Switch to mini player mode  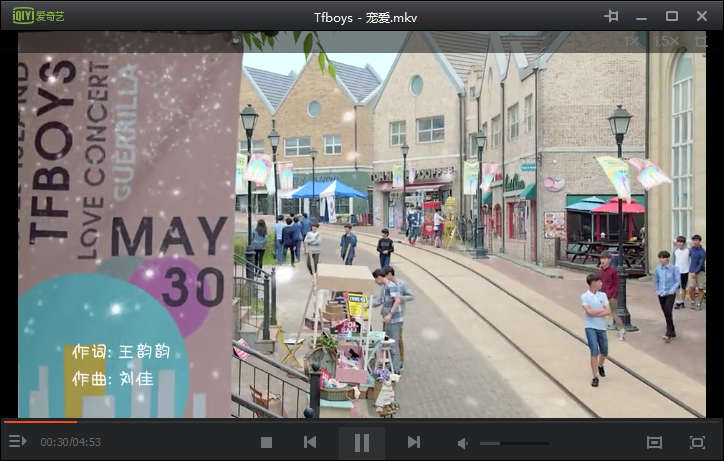tap(654, 442)
